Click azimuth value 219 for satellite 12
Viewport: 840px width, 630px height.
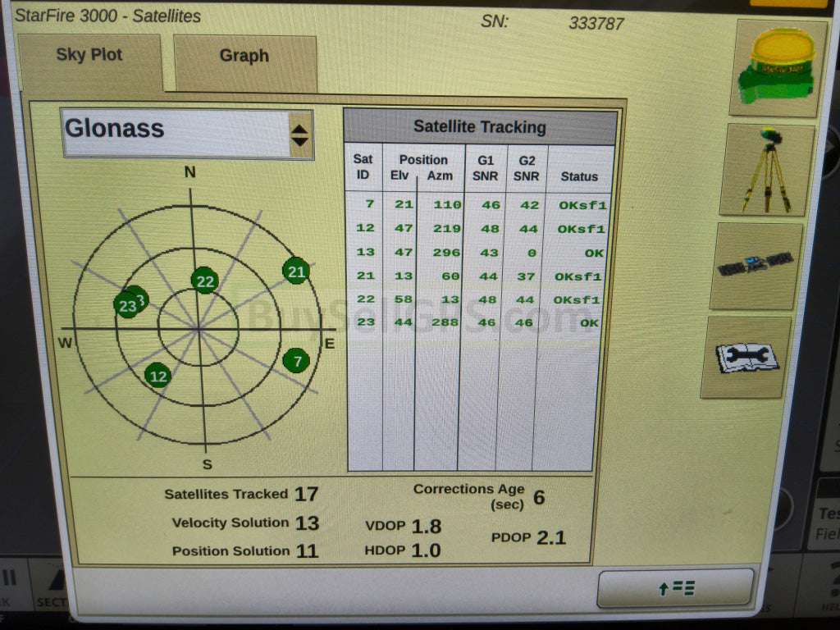(x=447, y=229)
